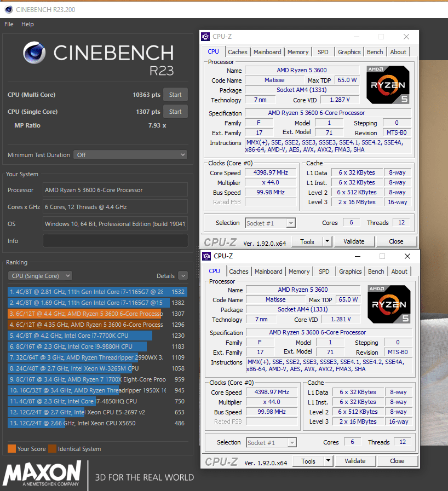The image size is (448, 491).
Task: Click the orange Your Score legend swatch
Action: coord(12,449)
